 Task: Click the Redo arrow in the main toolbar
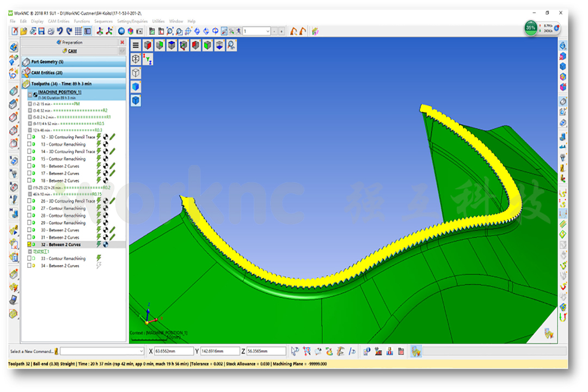tap(69, 31)
